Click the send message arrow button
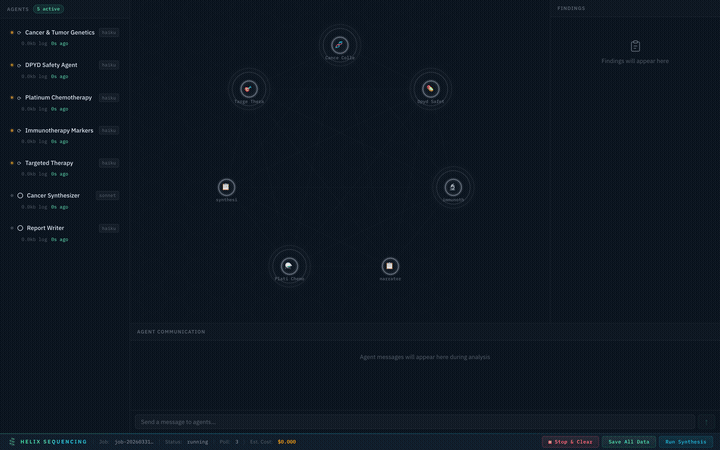The height and width of the screenshot is (450, 720). (706, 422)
